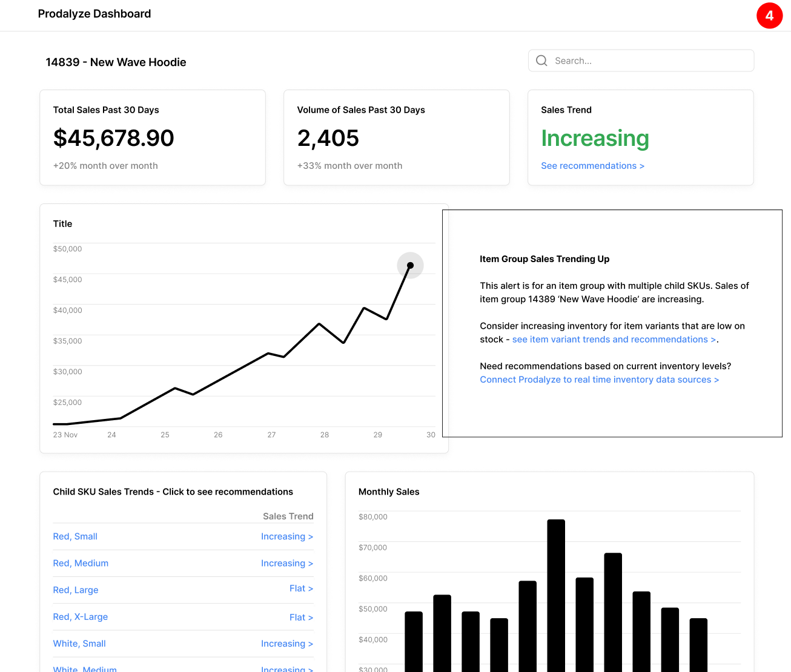Open see item variant trends and recommendations link
The image size is (791, 672).
(614, 340)
